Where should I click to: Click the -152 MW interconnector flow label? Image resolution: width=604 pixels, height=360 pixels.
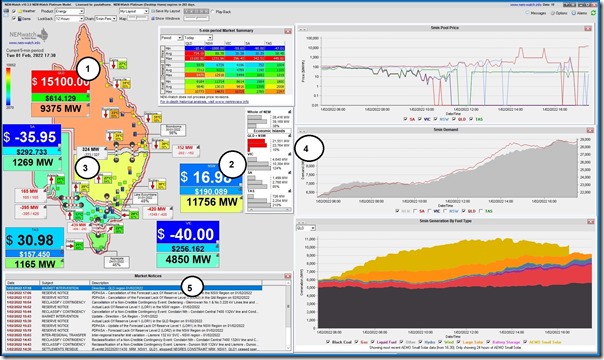coord(185,150)
